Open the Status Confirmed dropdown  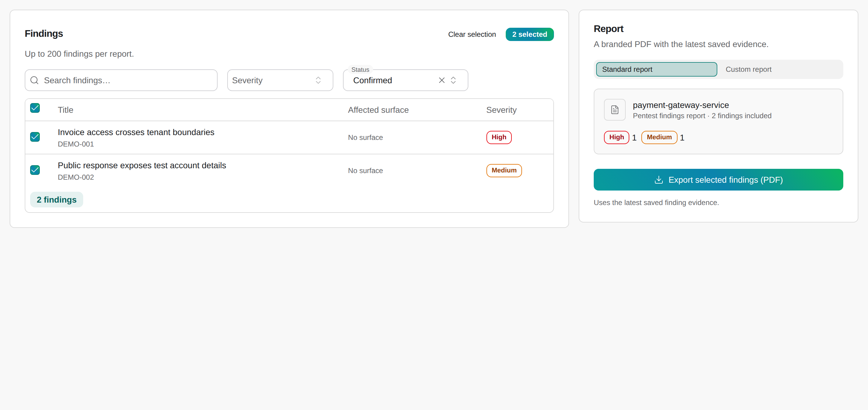(405, 80)
